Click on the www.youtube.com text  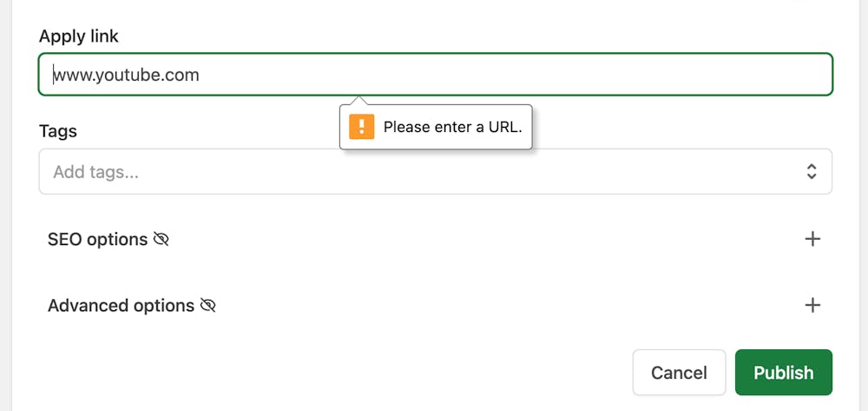pyautogui.click(x=127, y=75)
